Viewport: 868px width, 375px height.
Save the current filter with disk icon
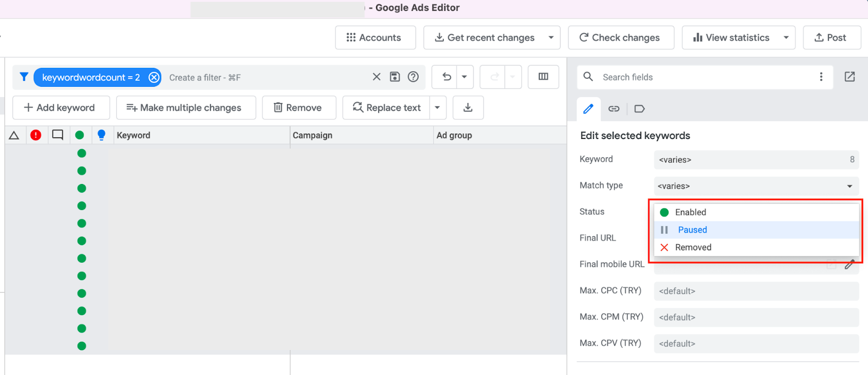click(395, 77)
